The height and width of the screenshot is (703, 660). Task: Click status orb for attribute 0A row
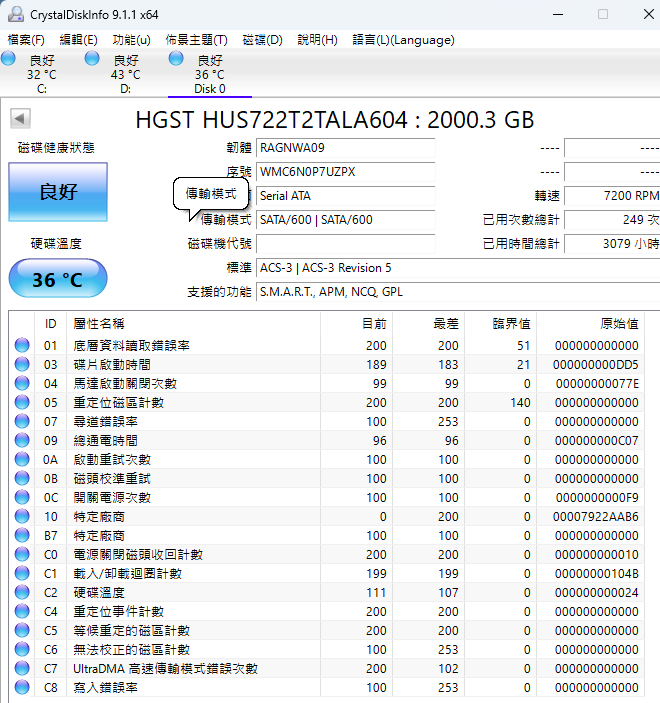click(22, 459)
